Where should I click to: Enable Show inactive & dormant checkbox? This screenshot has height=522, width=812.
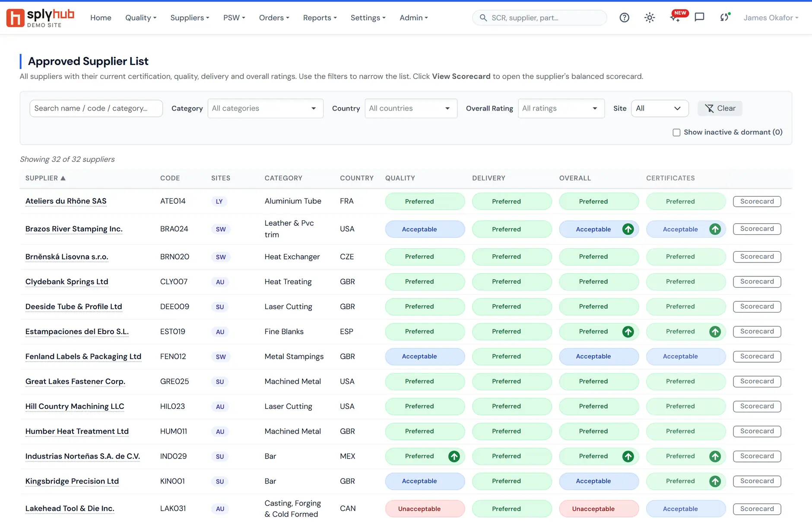point(676,133)
